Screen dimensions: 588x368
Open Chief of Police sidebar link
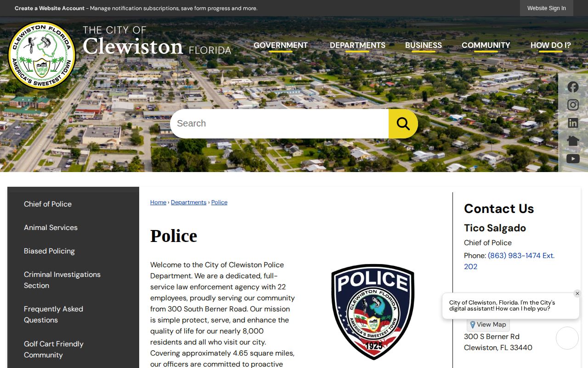point(48,204)
